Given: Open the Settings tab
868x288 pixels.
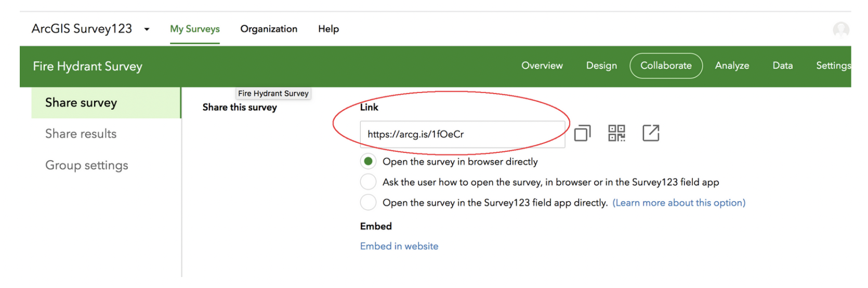Looking at the screenshot, I should click(833, 66).
